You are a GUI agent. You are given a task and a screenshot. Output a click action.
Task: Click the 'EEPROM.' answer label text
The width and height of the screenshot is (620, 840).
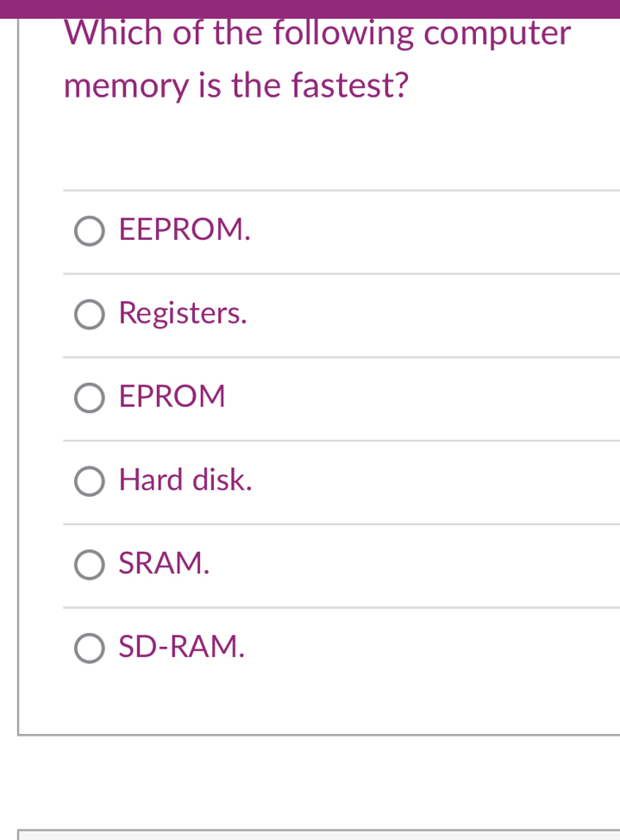point(185,229)
